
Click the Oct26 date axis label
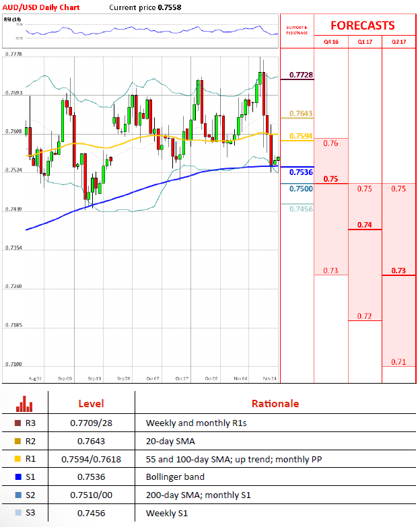[211, 378]
